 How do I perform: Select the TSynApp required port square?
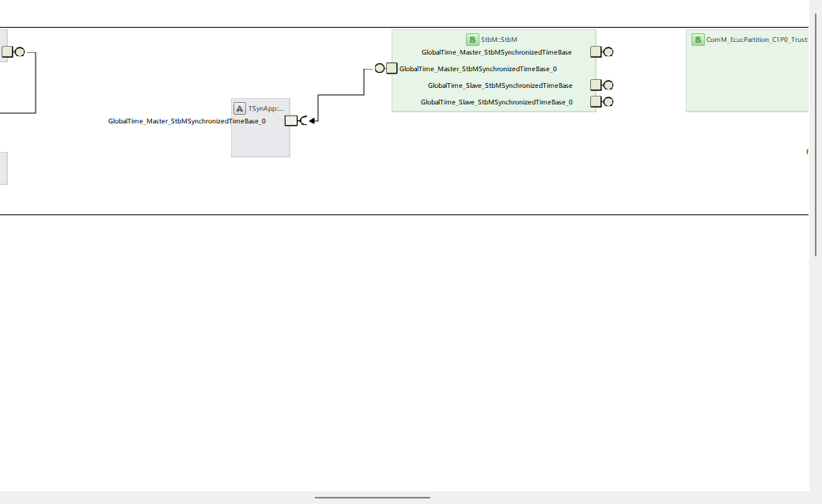290,120
